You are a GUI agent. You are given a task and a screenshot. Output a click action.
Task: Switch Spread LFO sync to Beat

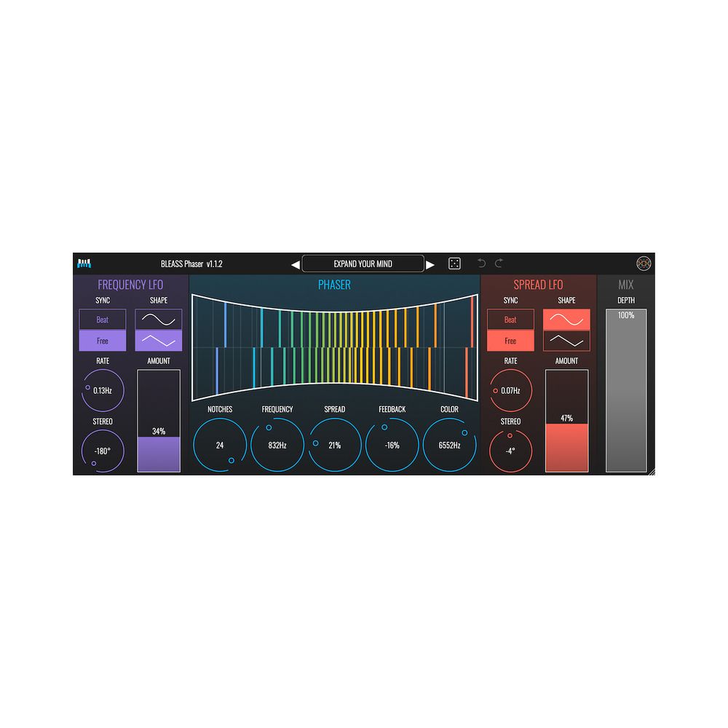coord(510,320)
